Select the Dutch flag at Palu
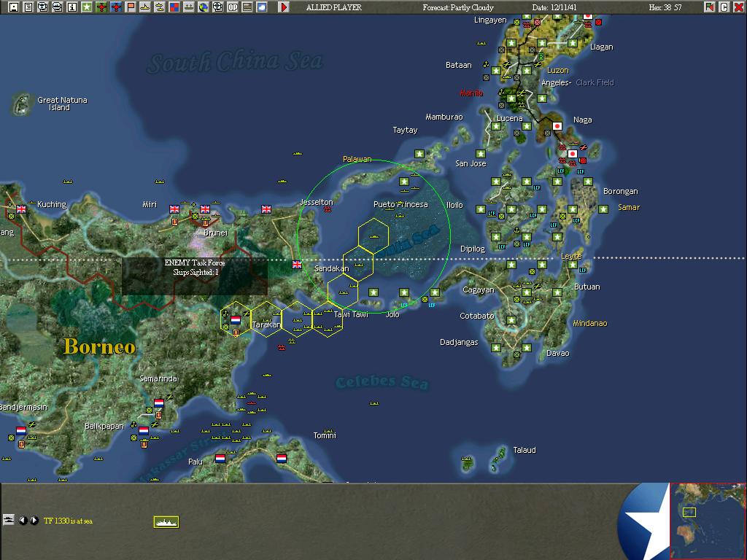 coord(220,459)
